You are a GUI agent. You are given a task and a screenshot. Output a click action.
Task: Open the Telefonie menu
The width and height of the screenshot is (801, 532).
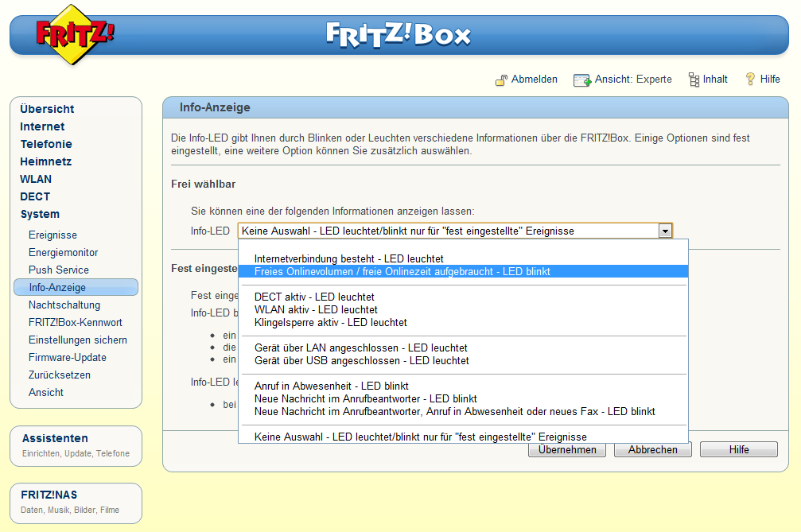pyautogui.click(x=46, y=144)
